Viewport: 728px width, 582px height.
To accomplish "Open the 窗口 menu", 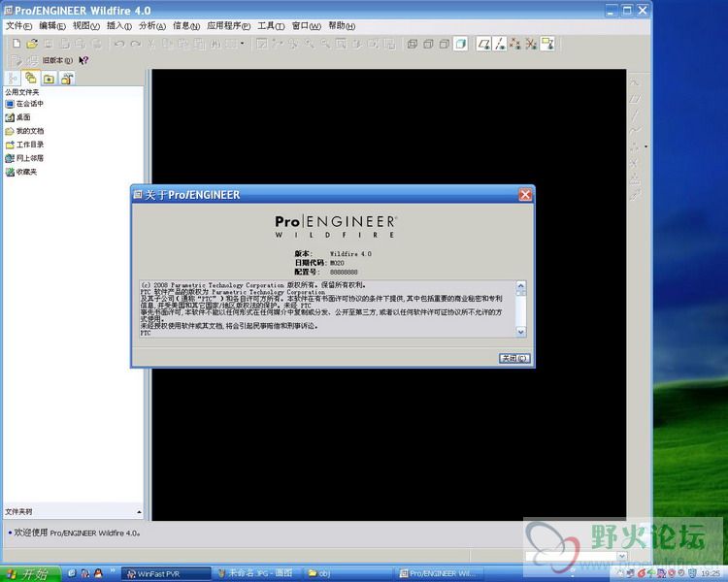I will [307, 26].
